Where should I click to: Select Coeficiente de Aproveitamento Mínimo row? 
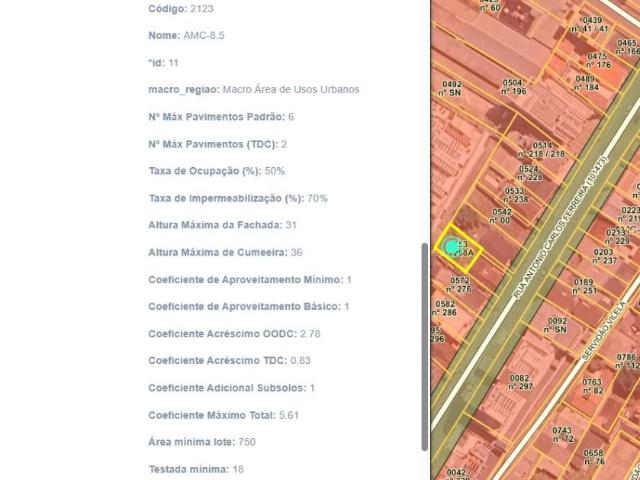[x=250, y=280]
